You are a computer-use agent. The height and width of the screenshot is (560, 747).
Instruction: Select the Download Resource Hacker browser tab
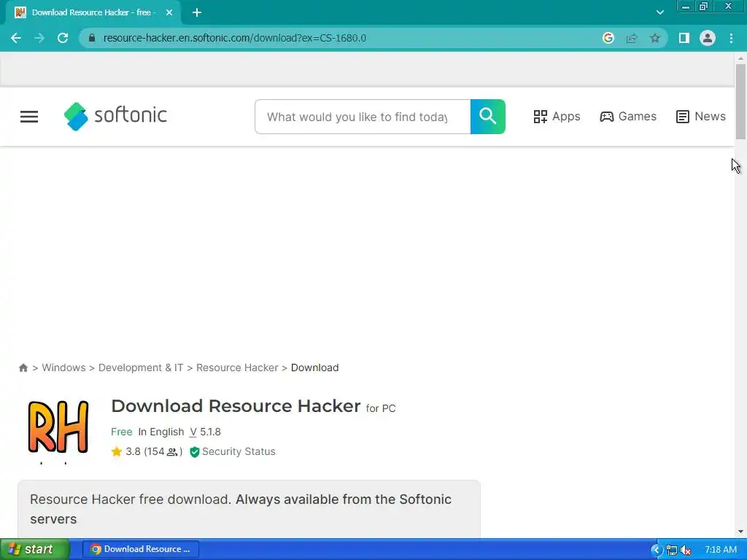[x=93, y=13]
